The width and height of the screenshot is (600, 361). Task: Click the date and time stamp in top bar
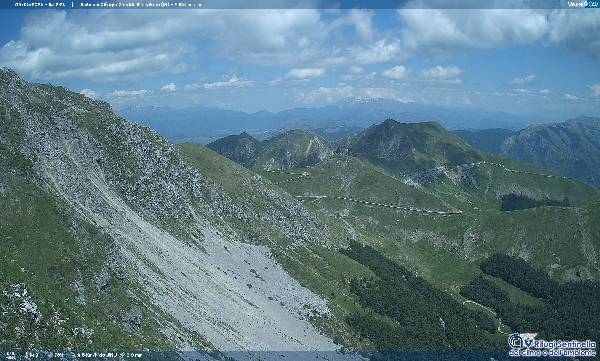click(40, 5)
